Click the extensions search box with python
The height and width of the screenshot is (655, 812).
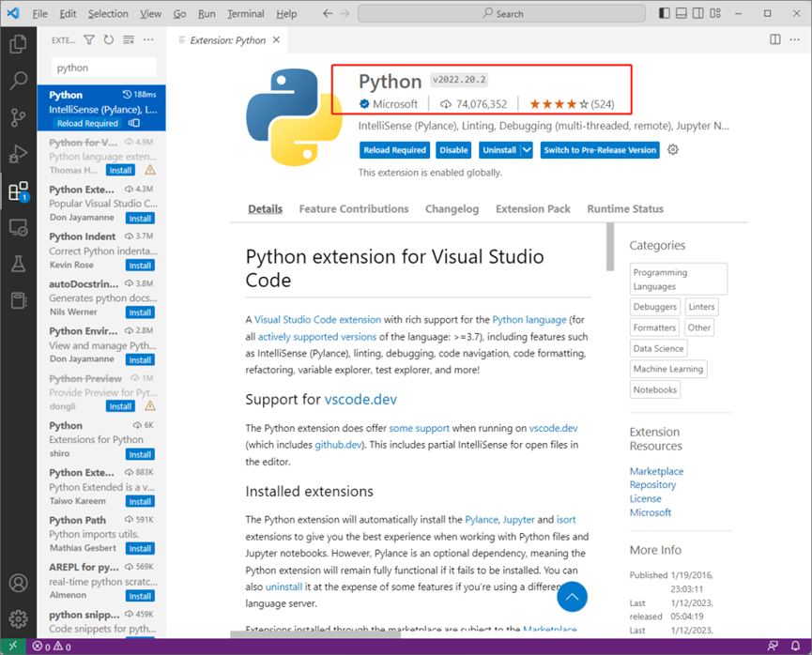[x=104, y=68]
